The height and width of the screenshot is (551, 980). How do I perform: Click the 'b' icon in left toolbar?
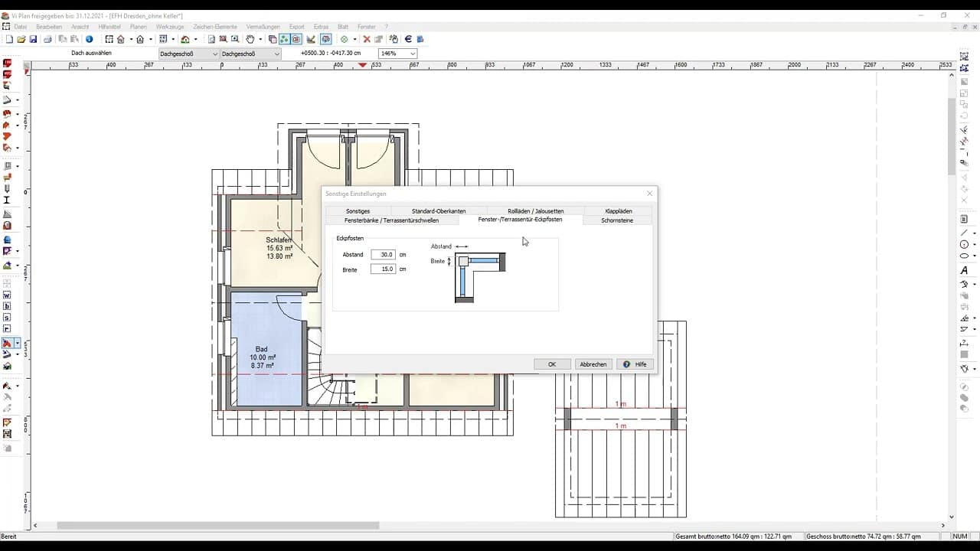[x=7, y=306]
